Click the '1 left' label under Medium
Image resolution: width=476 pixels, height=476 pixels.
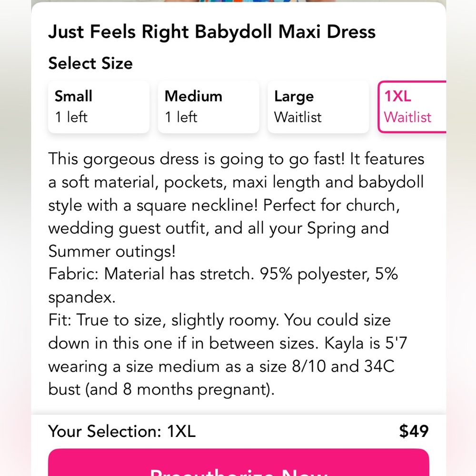point(180,117)
